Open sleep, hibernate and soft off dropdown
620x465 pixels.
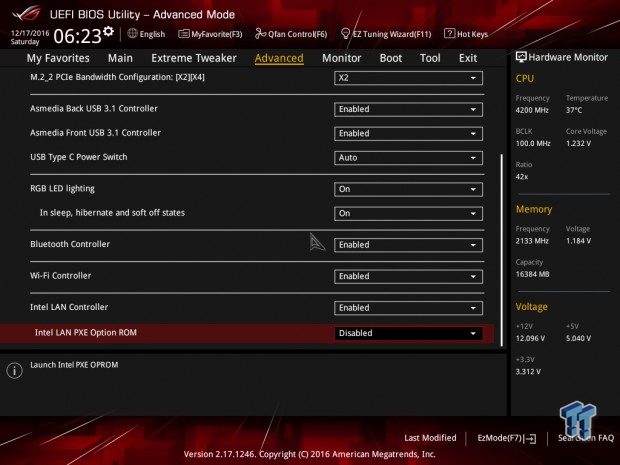(x=408, y=214)
